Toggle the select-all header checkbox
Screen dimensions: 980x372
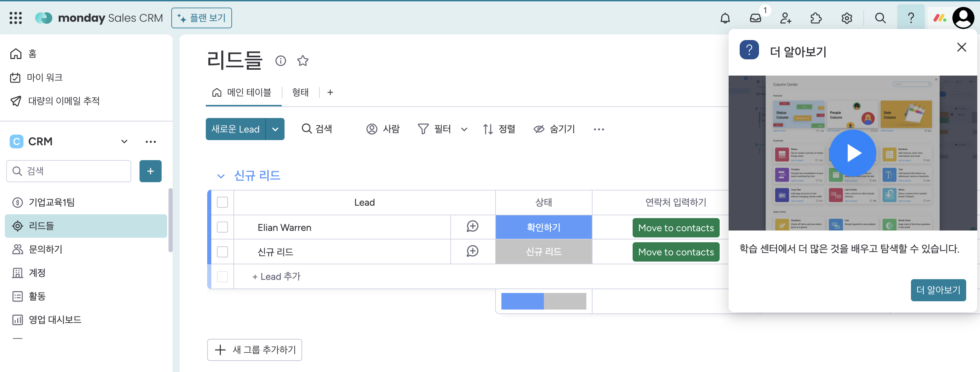click(222, 202)
